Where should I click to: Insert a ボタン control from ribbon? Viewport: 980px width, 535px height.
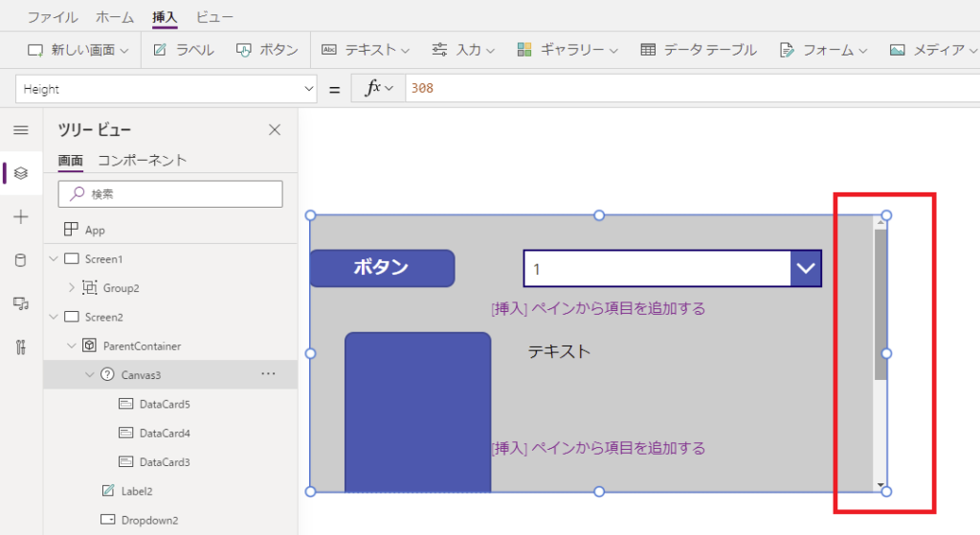click(x=267, y=50)
